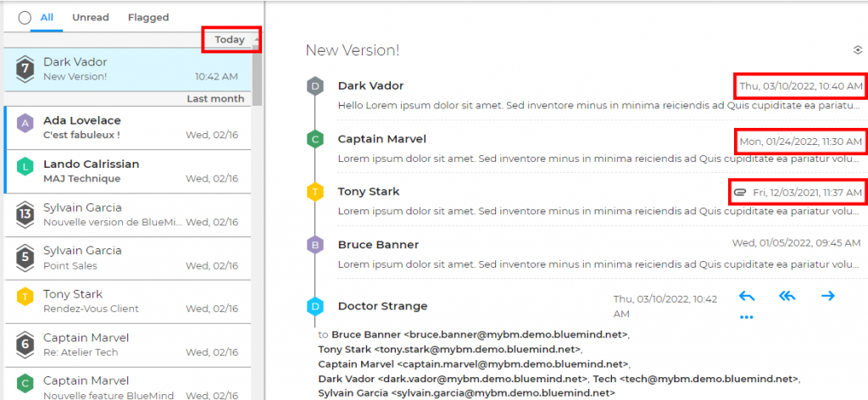The image size is (868, 400).
Task: Click the gray D avatar in conversation thread
Action: pos(315,86)
